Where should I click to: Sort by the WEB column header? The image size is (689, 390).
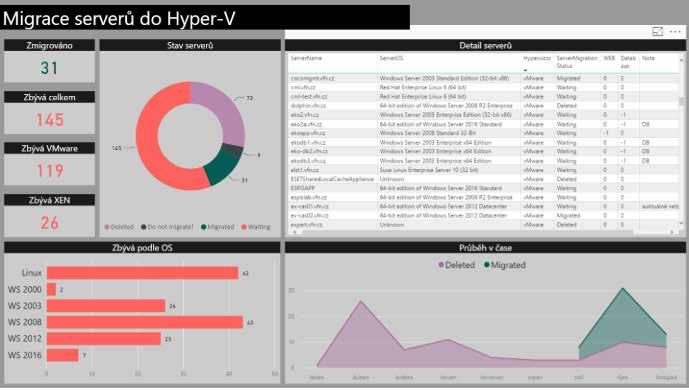pyautogui.click(x=609, y=58)
